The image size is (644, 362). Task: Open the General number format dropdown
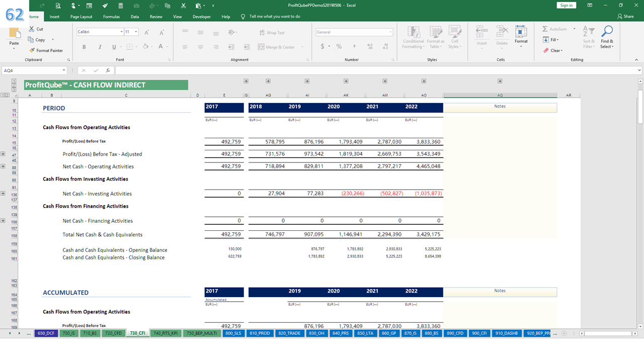390,32
